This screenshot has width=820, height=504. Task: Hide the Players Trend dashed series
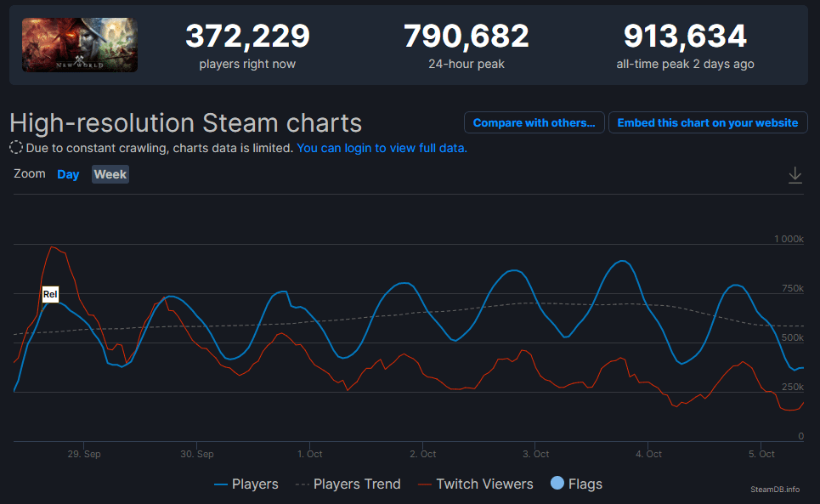coord(348,484)
